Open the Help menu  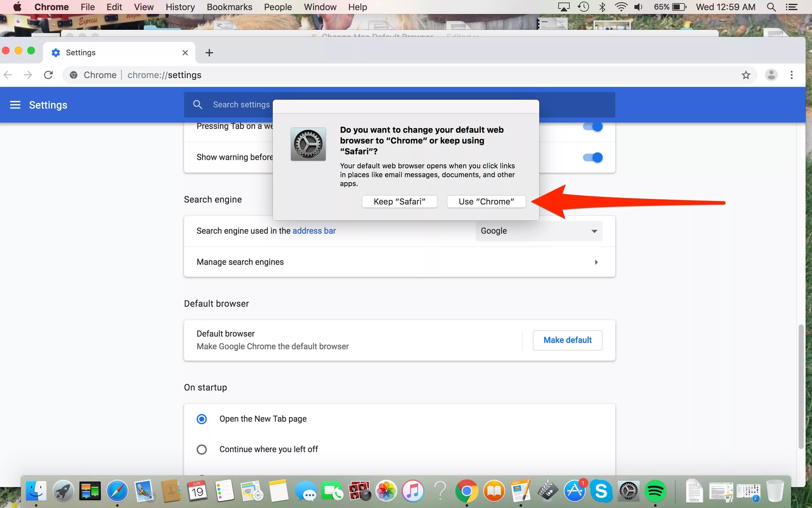pyautogui.click(x=358, y=7)
